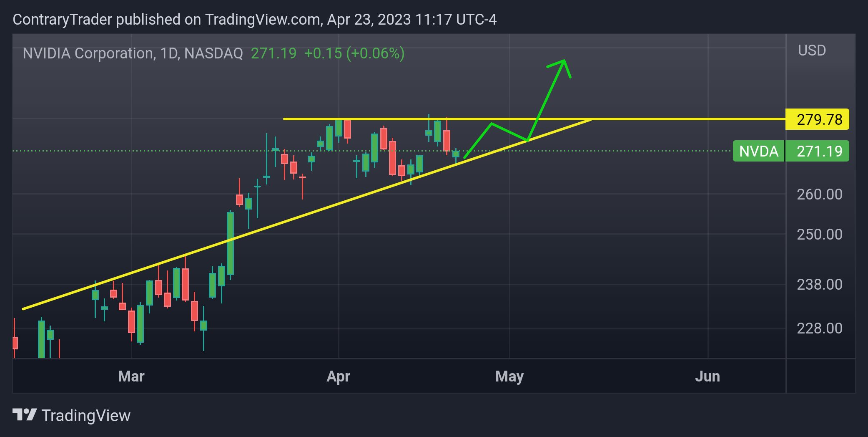Screen dimensions: 868x437
Task: Click the Apr label on time axis
Action: coord(338,376)
